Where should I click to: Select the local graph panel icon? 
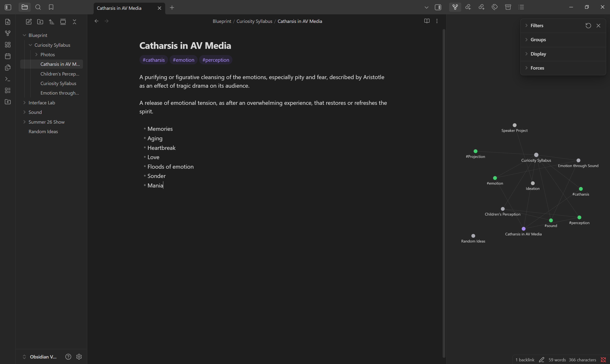click(x=455, y=7)
